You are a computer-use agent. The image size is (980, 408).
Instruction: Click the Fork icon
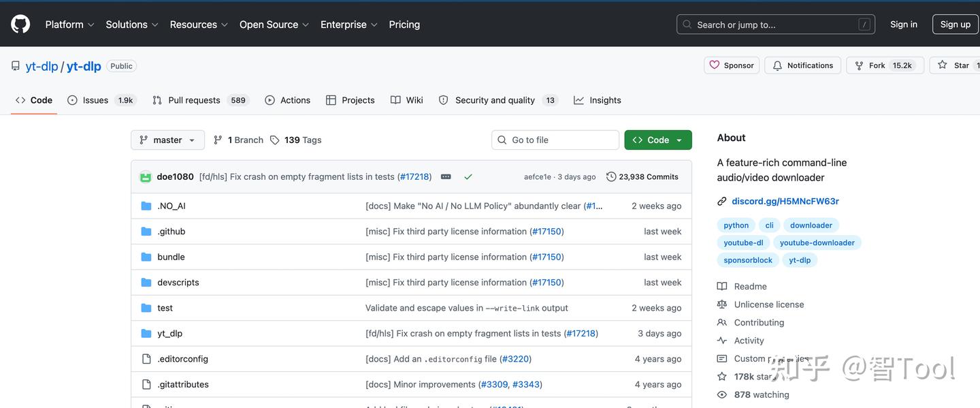pyautogui.click(x=860, y=65)
